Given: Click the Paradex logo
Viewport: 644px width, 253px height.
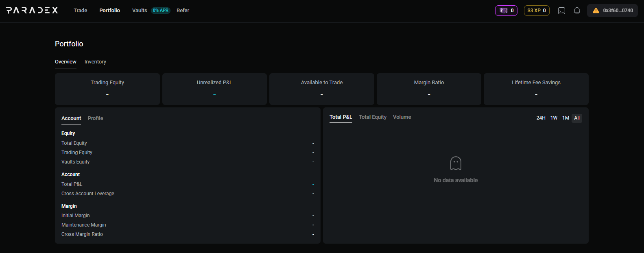Looking at the screenshot, I should [32, 10].
